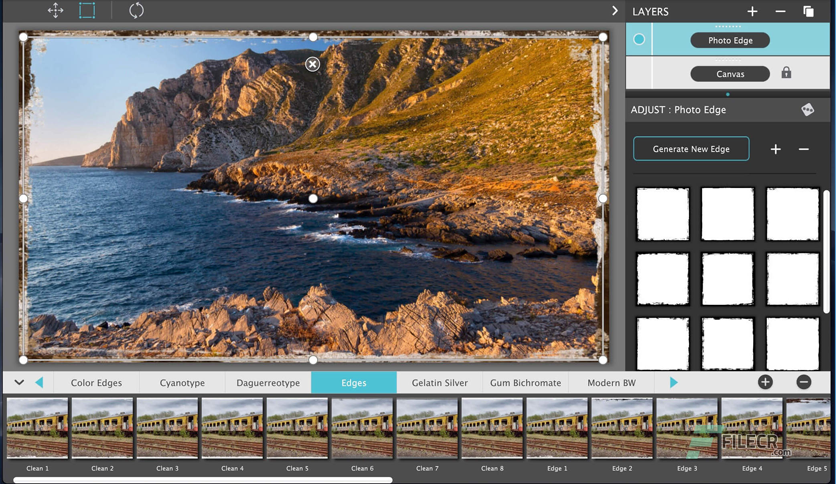This screenshot has width=836, height=484.
Task: Apply the Edge 2 preset
Action: click(x=623, y=429)
